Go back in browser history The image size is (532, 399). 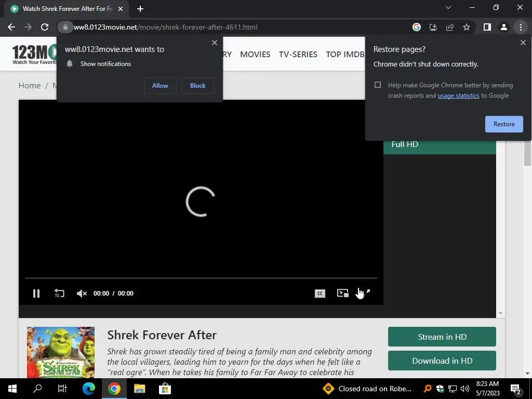click(11, 27)
